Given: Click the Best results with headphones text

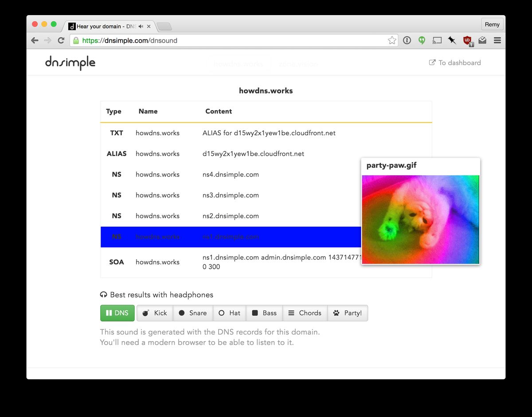Looking at the screenshot, I should coord(161,295).
